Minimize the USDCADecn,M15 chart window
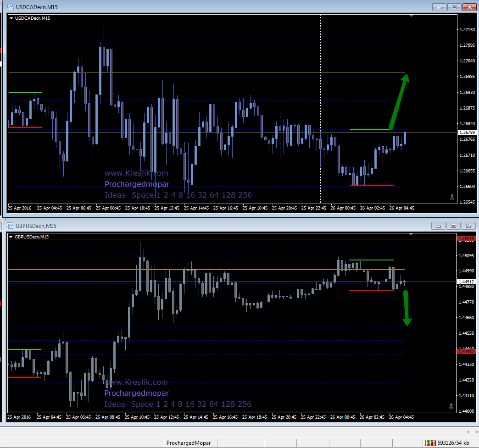The image size is (479, 448). point(439,7)
